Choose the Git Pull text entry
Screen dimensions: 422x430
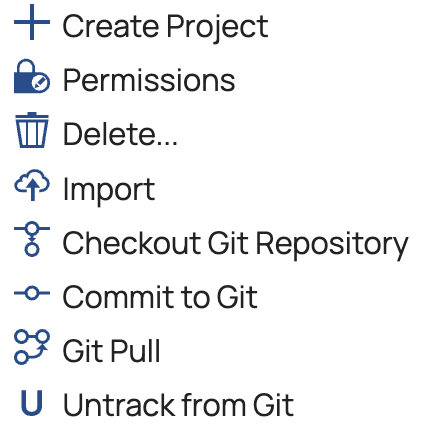(111, 351)
